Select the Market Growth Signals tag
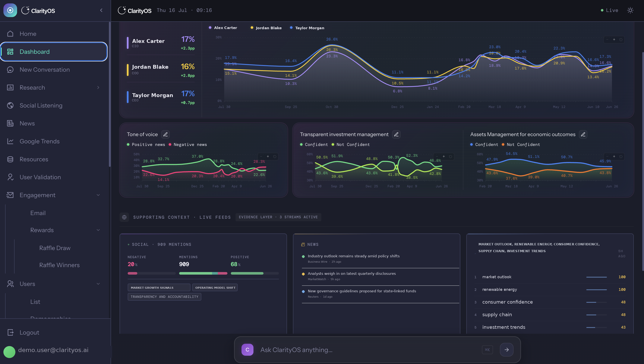644x364 pixels. tap(159, 287)
